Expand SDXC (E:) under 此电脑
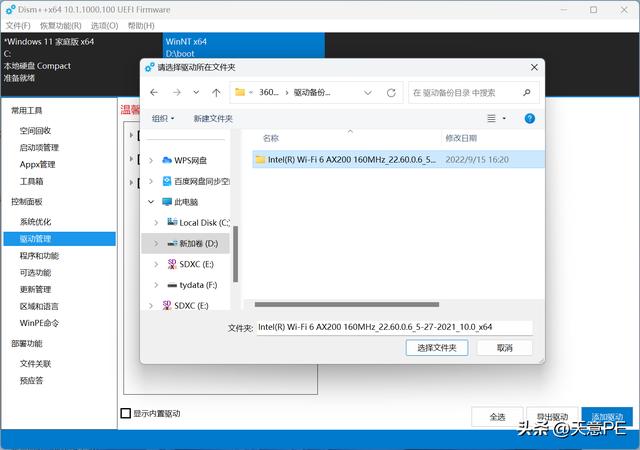Screen dimensions: 640x450 (156, 264)
